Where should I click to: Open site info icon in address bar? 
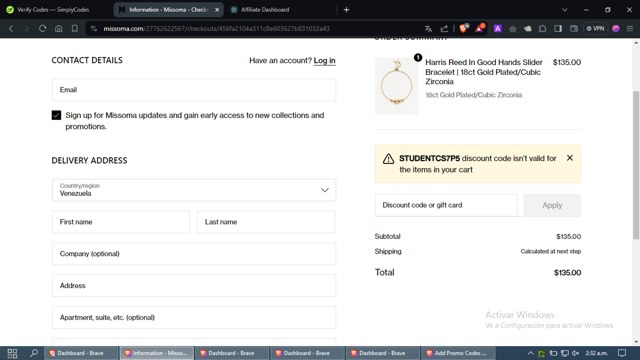tap(94, 29)
